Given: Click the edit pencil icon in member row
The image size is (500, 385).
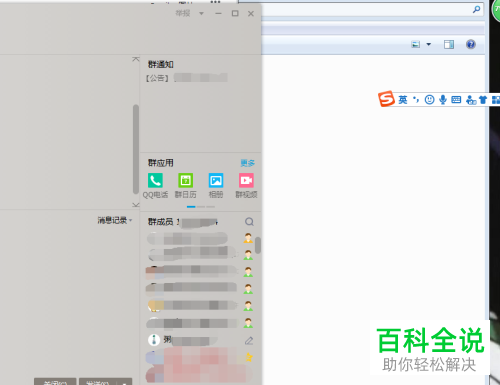Looking at the screenshot, I should (x=249, y=340).
